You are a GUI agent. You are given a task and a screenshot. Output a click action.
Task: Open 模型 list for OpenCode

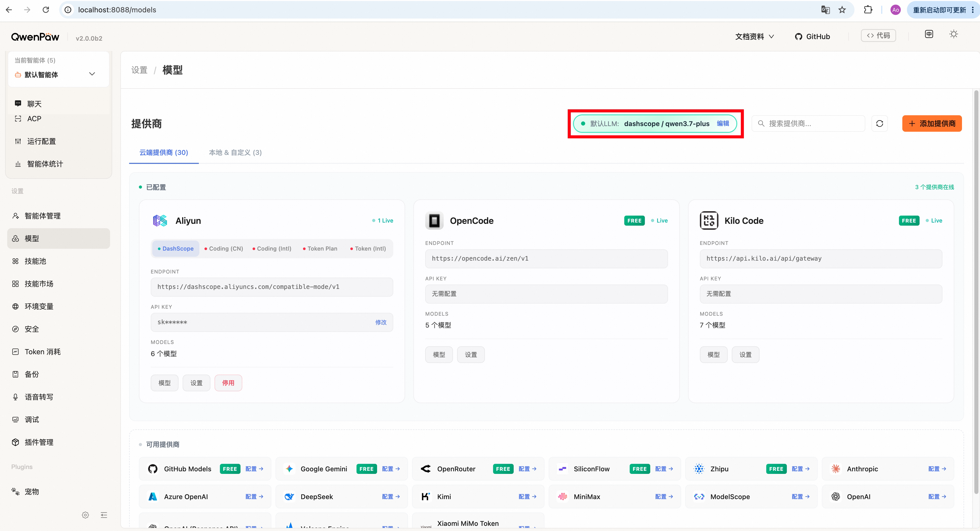(439, 355)
